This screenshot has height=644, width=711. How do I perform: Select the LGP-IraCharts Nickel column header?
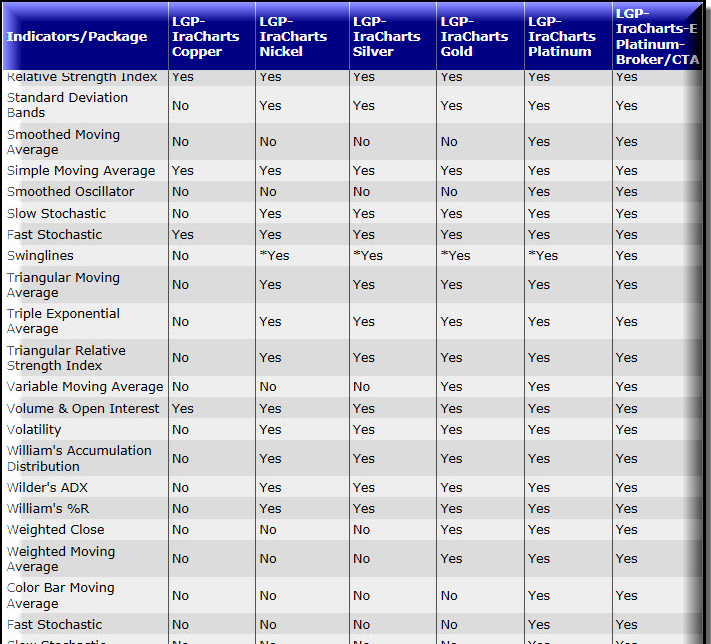(x=293, y=36)
